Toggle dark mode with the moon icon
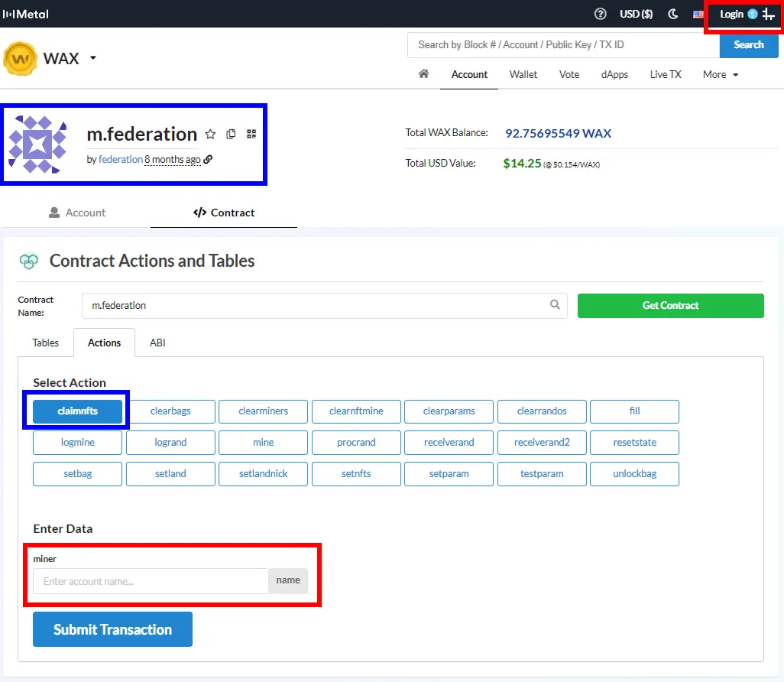The width and height of the screenshot is (784, 682). click(673, 14)
